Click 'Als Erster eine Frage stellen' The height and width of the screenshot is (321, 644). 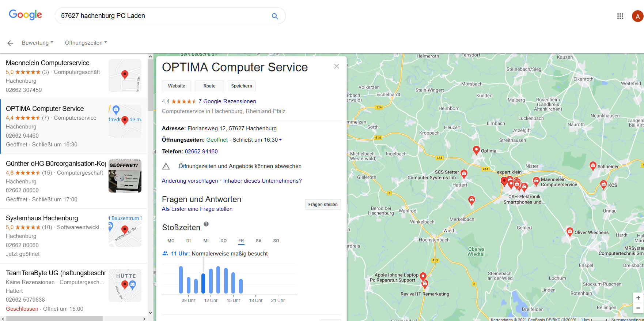197,209
